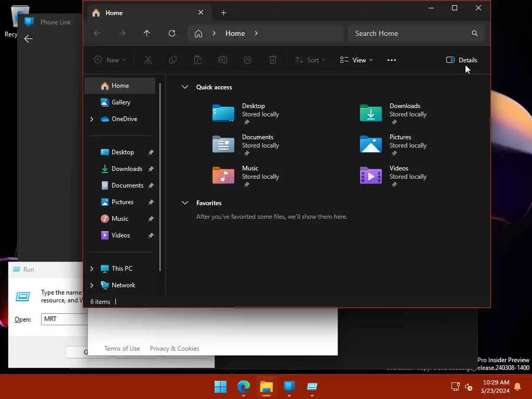
Task: Click the Rename icon in toolbar
Action: 222,60
